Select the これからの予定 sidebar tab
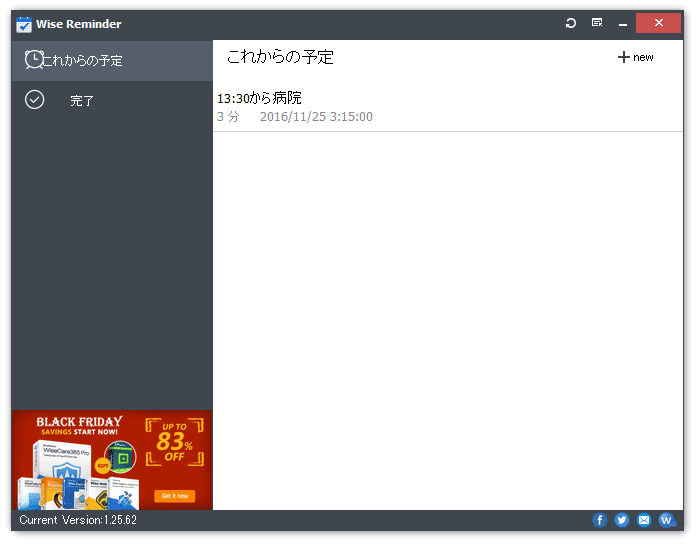Viewport: 698px width, 544px height. coord(112,61)
